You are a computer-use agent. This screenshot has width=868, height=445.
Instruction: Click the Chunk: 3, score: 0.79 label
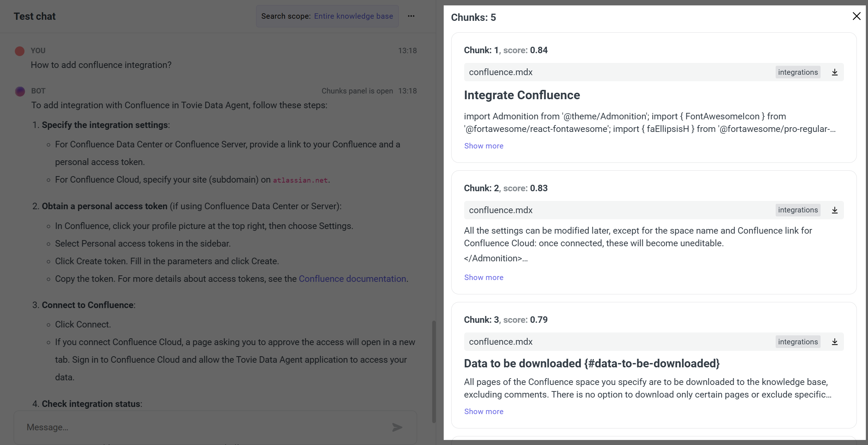(506, 320)
